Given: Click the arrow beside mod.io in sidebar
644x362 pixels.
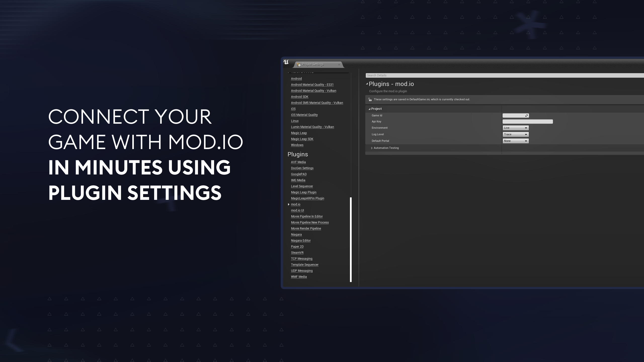Looking at the screenshot, I should click(x=289, y=204).
